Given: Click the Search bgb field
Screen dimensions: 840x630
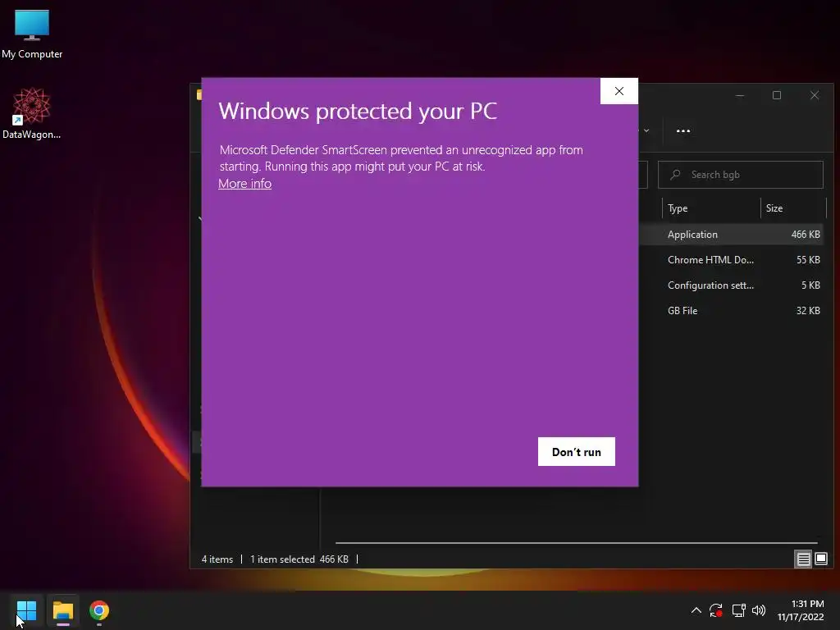Looking at the screenshot, I should 741,175.
